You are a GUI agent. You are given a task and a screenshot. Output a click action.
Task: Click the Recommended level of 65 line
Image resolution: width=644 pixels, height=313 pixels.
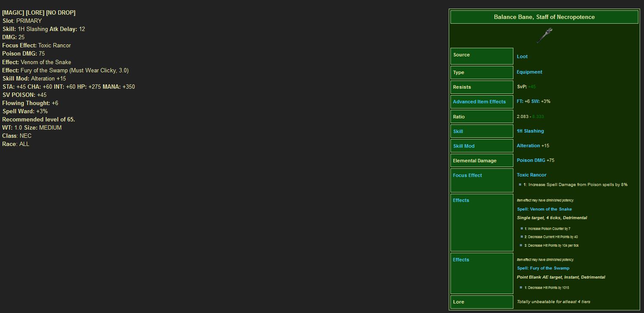[x=38, y=119]
